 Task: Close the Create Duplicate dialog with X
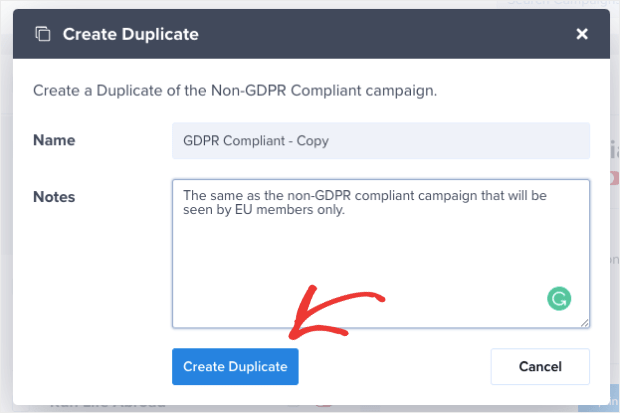[582, 34]
